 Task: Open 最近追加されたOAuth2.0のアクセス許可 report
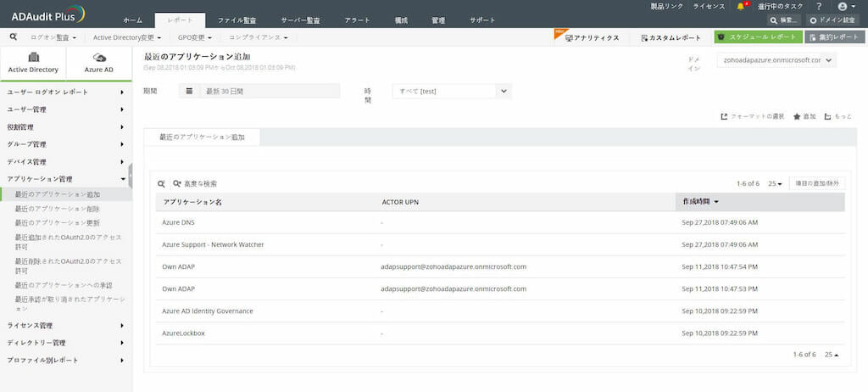(x=66, y=241)
